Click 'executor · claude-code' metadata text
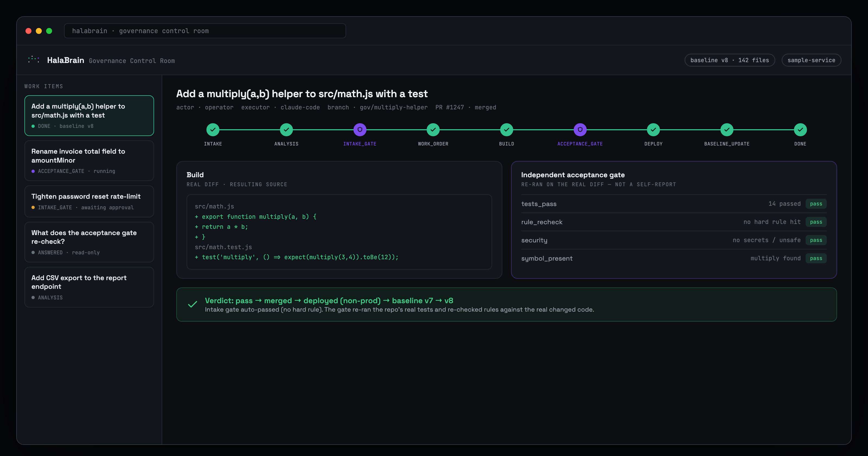This screenshot has height=456, width=868. click(x=280, y=107)
